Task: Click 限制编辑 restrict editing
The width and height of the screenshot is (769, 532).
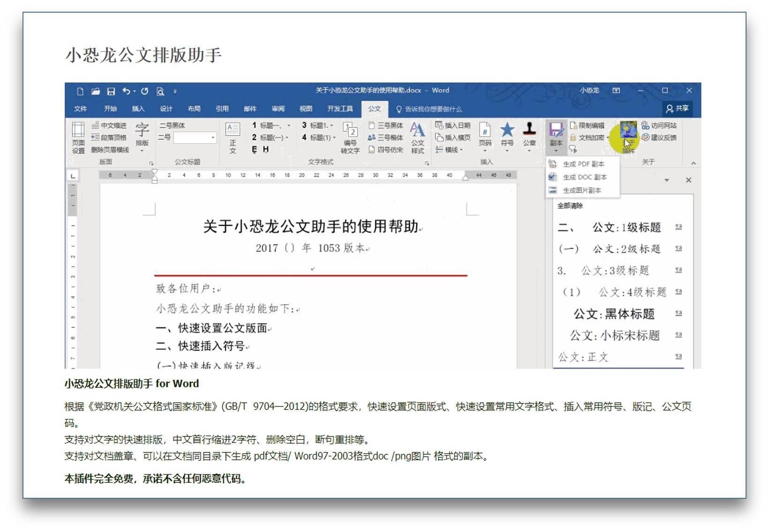Action: [587, 126]
